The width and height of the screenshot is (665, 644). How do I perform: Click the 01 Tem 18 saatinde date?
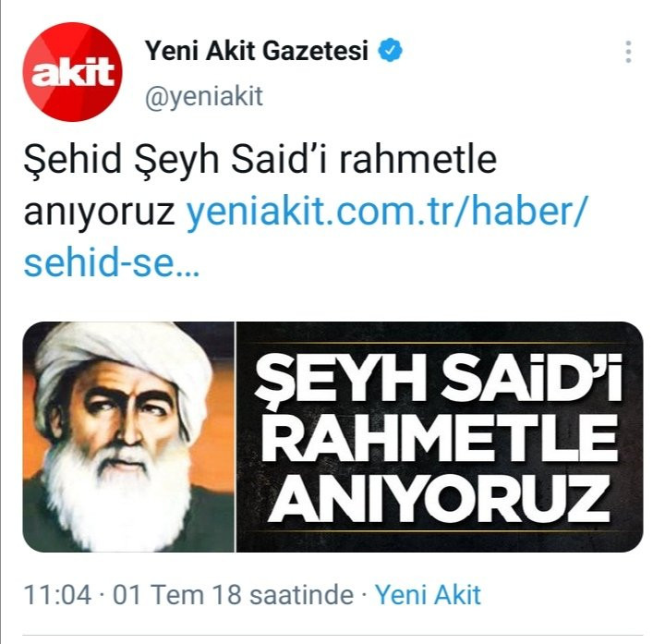[x=233, y=595]
